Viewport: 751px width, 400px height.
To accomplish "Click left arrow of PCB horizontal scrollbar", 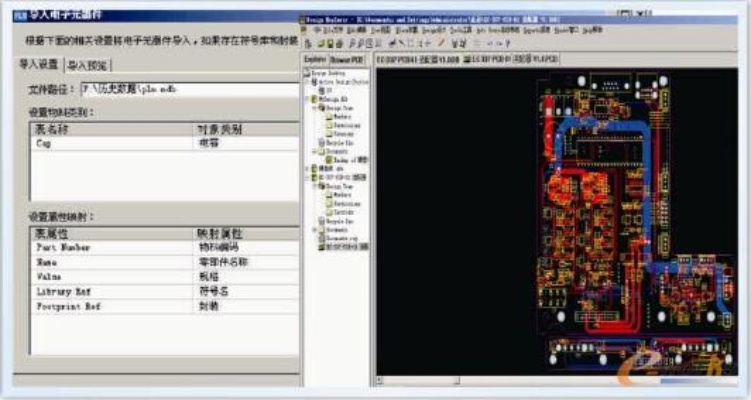I will click(x=379, y=380).
